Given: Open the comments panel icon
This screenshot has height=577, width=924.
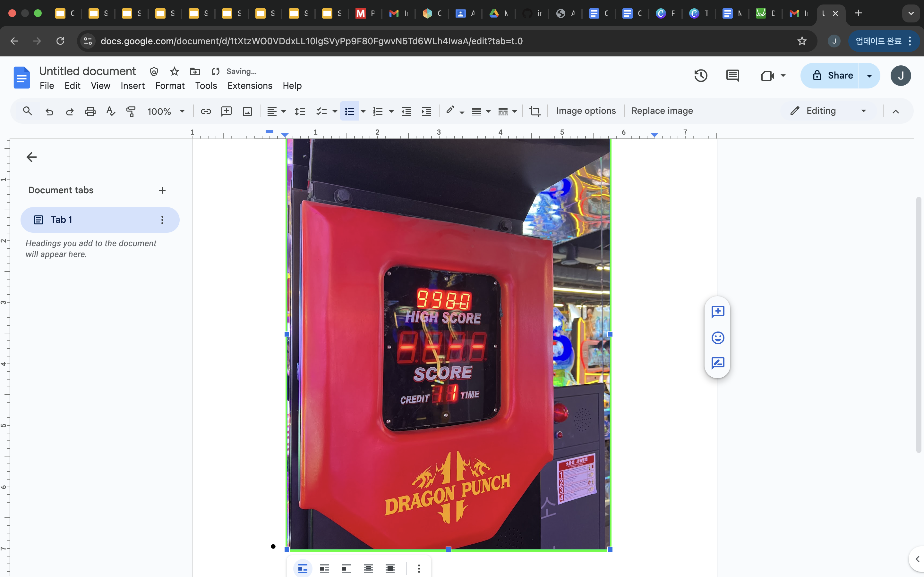Looking at the screenshot, I should [x=732, y=76].
